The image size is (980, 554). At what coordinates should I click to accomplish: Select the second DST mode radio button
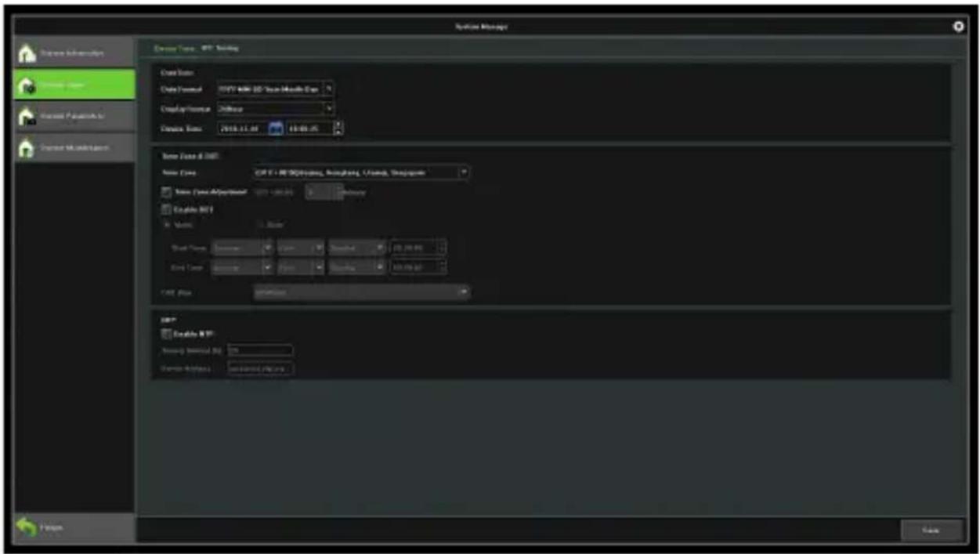261,226
